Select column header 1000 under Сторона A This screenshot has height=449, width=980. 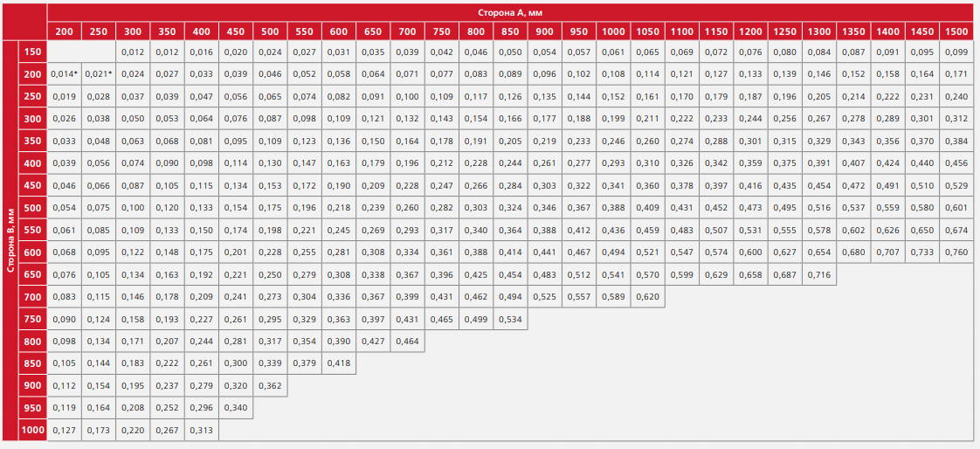tap(613, 31)
